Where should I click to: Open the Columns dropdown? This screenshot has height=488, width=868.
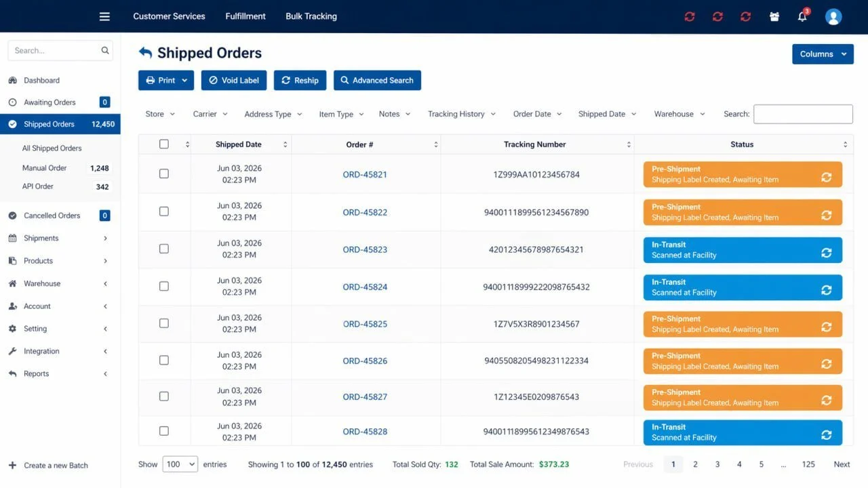(x=823, y=54)
